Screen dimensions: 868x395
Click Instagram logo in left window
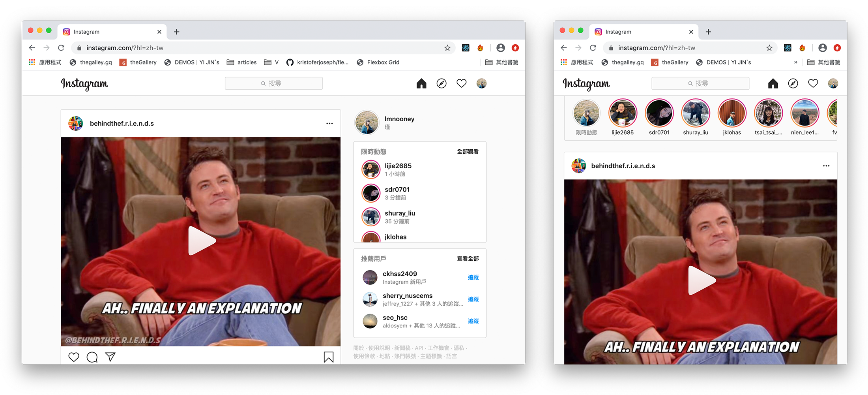coord(84,84)
